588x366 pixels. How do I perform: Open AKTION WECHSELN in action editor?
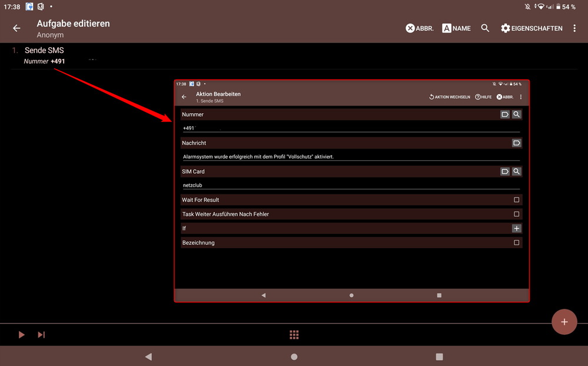tap(450, 97)
